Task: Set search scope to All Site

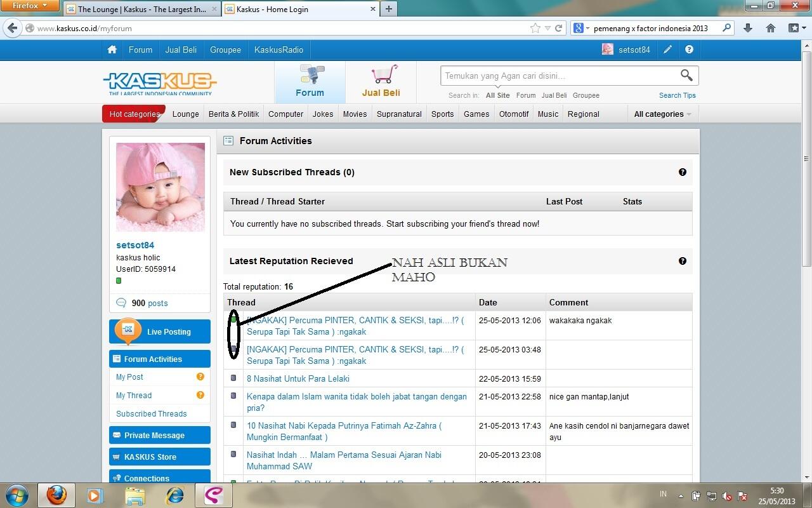Action: point(498,95)
